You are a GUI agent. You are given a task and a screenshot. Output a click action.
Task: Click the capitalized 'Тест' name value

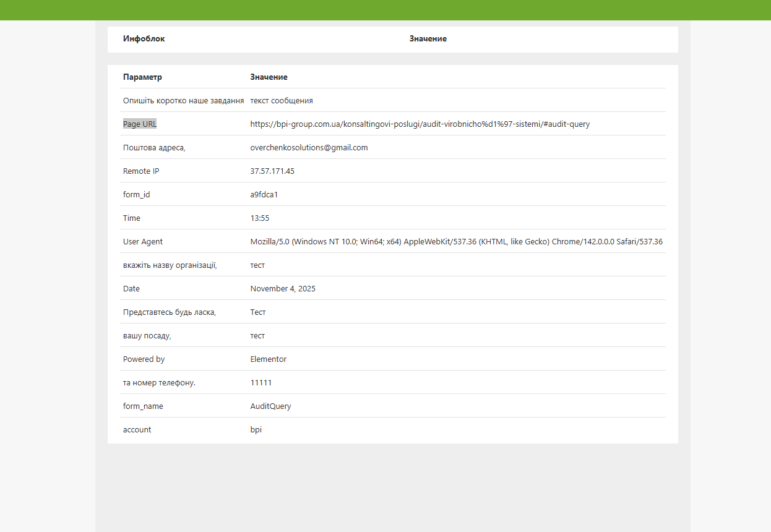258,312
